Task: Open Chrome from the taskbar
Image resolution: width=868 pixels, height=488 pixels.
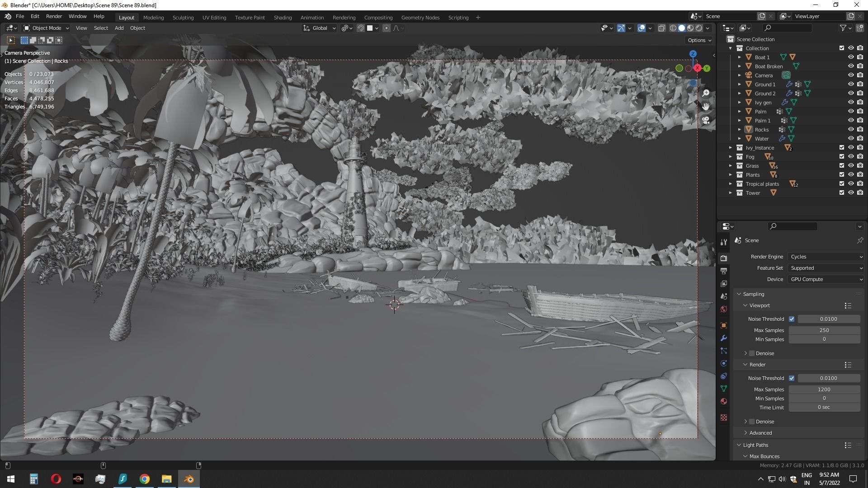Action: point(144,479)
